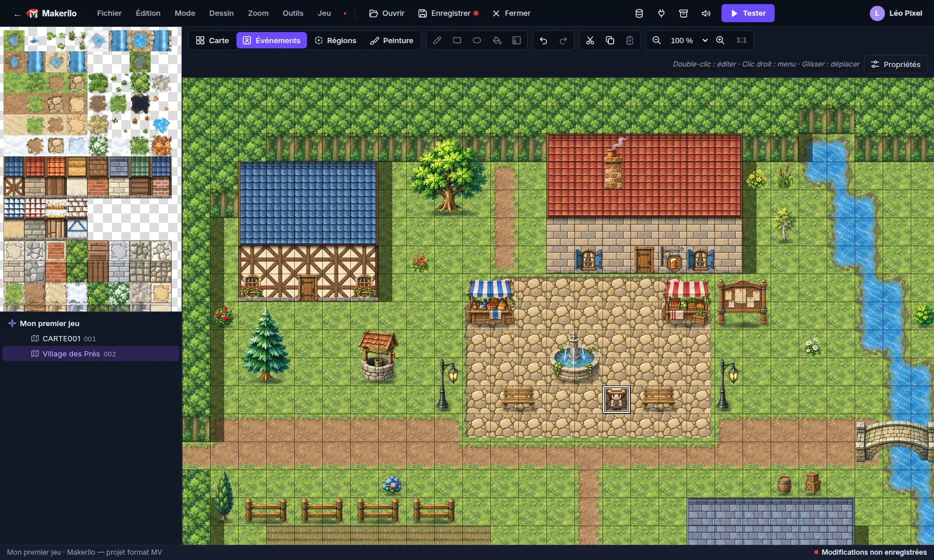
Task: Open the database icon
Action: [639, 13]
